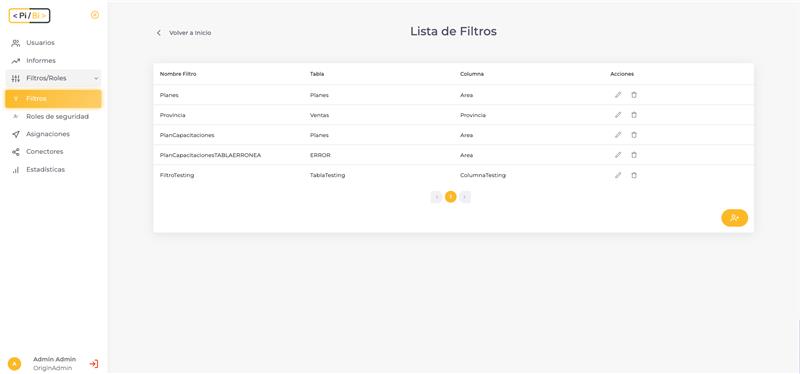Click the Acciones column header
This screenshot has height=374, width=800.
622,74
